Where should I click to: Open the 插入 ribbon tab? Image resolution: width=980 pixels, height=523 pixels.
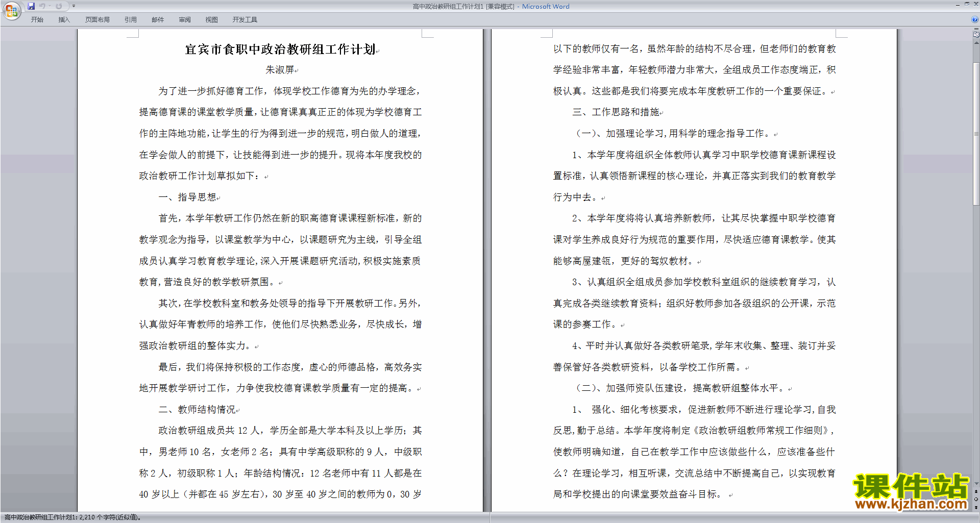click(x=64, y=20)
